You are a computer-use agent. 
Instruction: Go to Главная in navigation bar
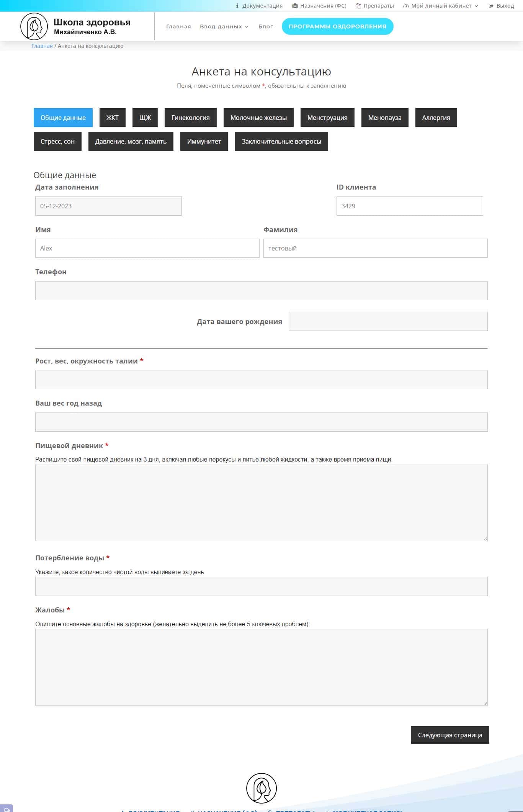pyautogui.click(x=178, y=26)
